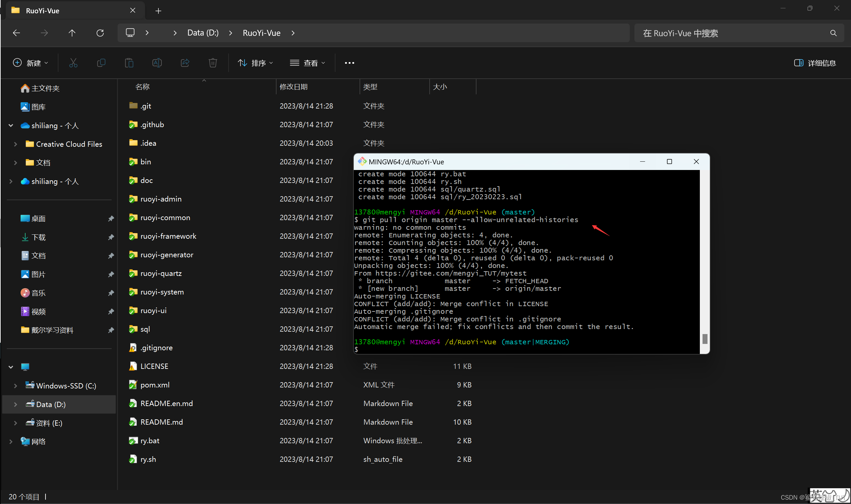Expand Windows-SSD (C:) drive
851x504 pixels.
15,386
